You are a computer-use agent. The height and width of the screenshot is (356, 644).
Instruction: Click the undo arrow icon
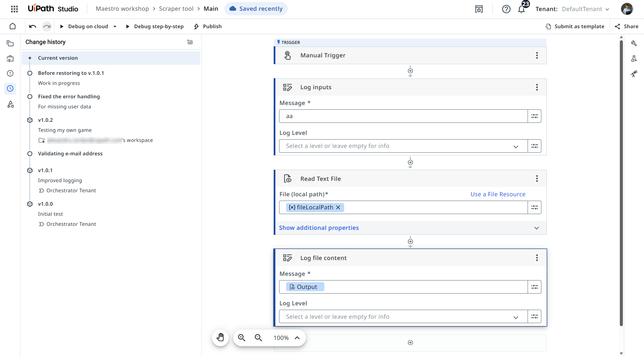point(33,27)
